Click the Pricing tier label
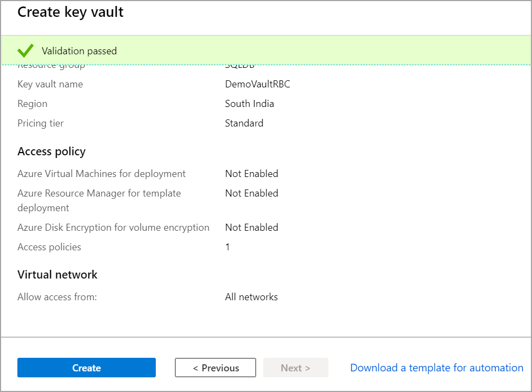532x392 pixels. coord(41,123)
